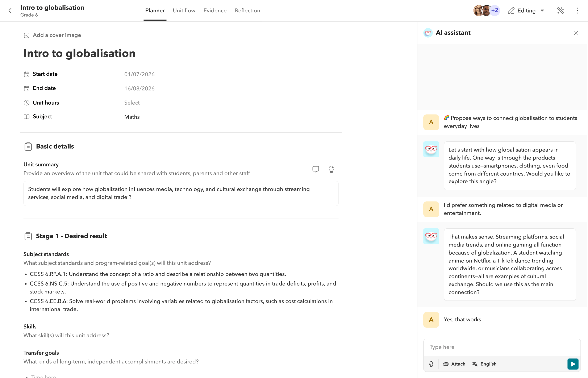Image resolution: width=588 pixels, height=378 pixels.
Task: Switch to the Evidence tab
Action: (215, 11)
